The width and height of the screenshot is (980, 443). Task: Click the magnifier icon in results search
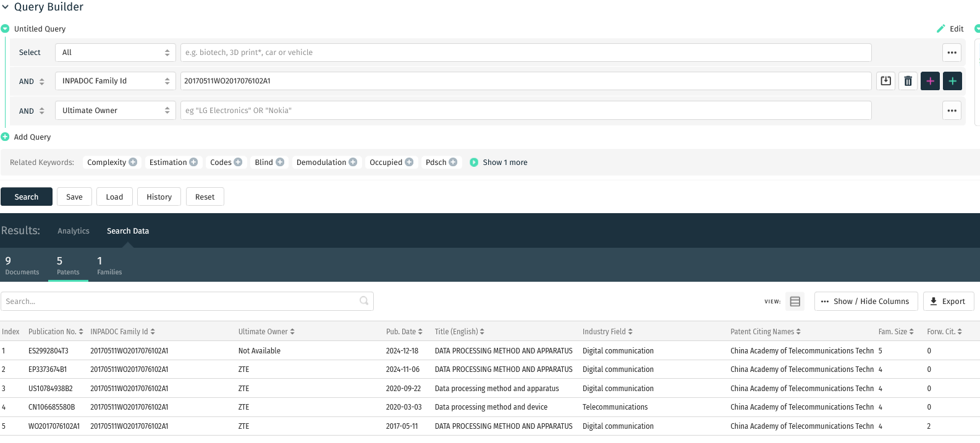click(364, 301)
